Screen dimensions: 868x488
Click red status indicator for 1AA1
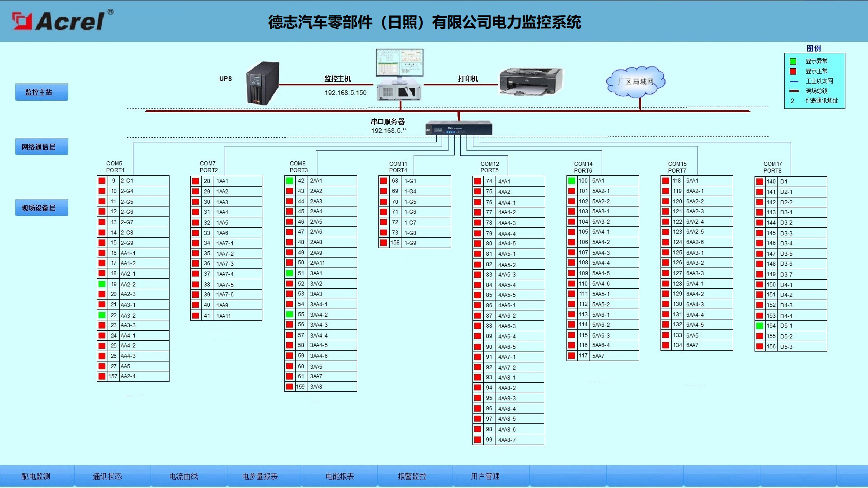coord(196,181)
